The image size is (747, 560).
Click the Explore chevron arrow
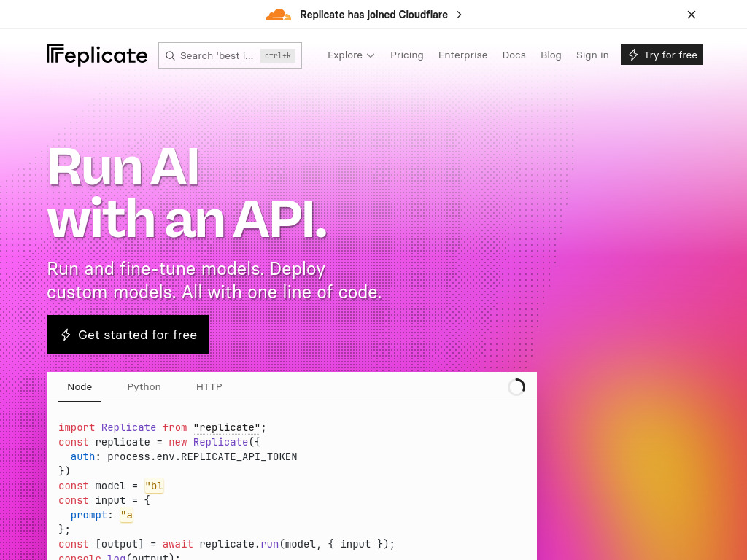(371, 55)
